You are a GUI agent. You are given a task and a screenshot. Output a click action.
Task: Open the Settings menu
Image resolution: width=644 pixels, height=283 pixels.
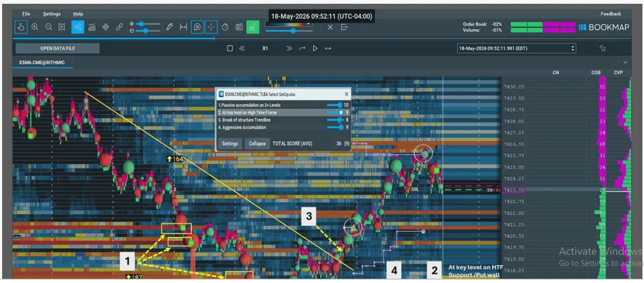pos(51,14)
